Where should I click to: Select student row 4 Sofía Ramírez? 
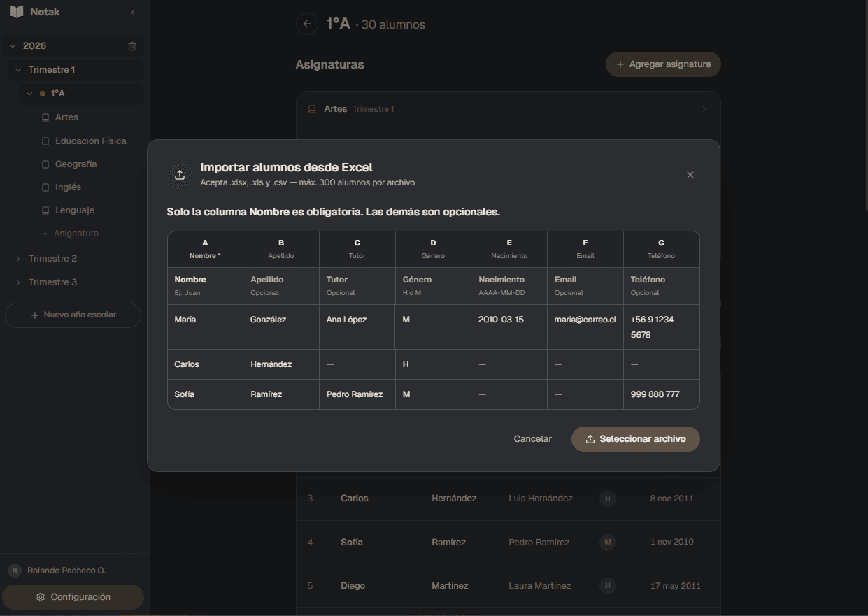coord(508,542)
